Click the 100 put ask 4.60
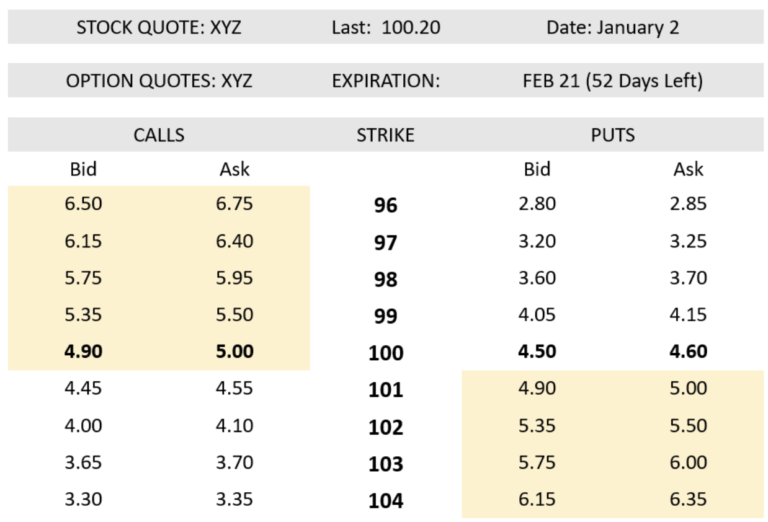 [688, 351]
